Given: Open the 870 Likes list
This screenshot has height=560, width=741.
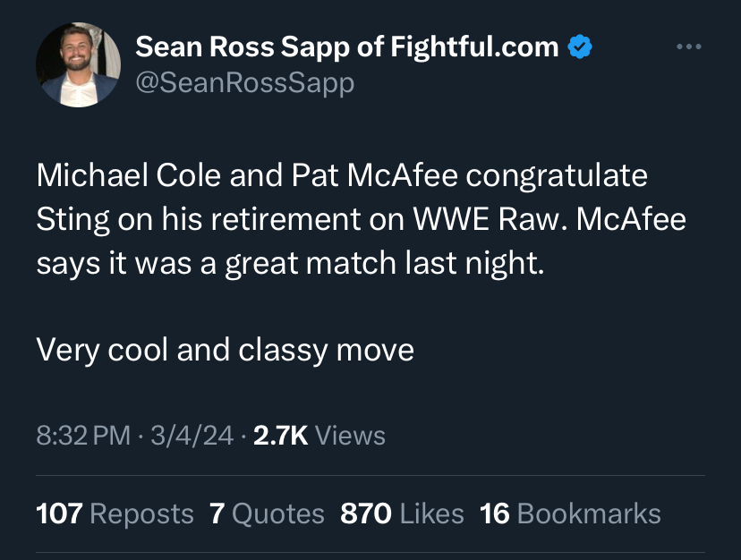Looking at the screenshot, I should pos(402,513).
